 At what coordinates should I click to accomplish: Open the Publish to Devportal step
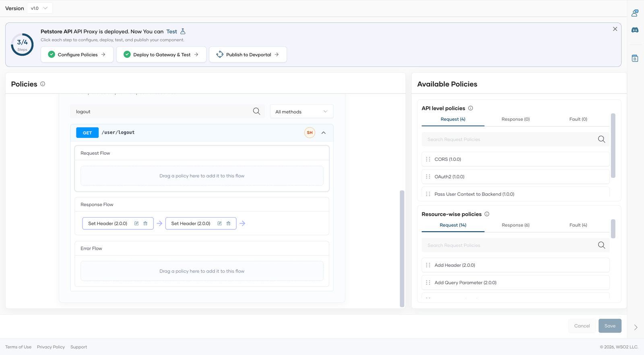(248, 54)
